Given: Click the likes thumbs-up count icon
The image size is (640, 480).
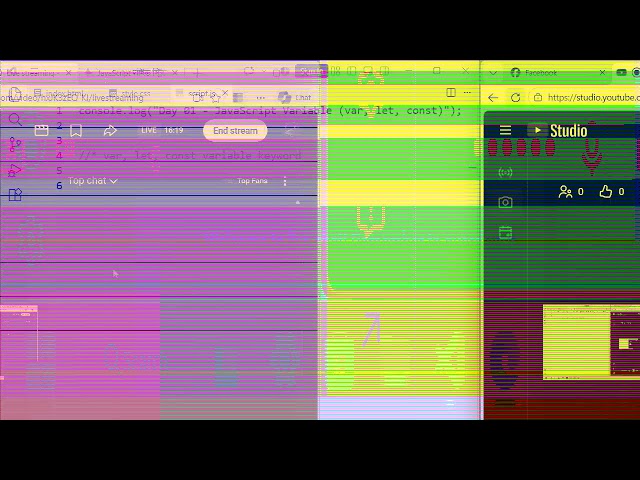Looking at the screenshot, I should pyautogui.click(x=606, y=191).
